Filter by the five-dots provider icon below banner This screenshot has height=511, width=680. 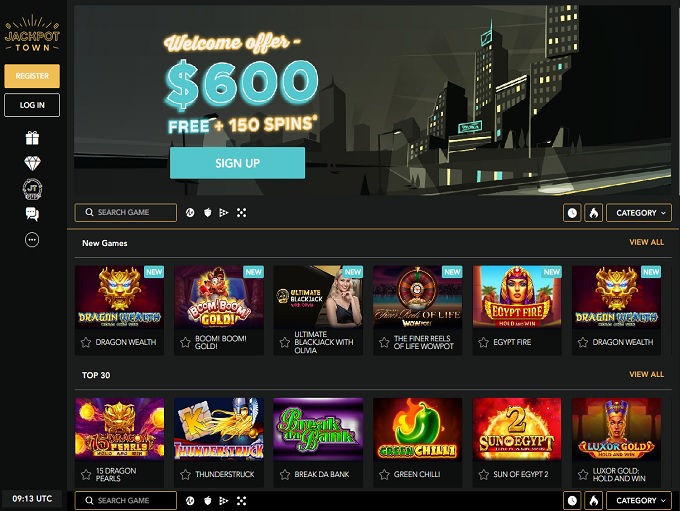click(242, 213)
